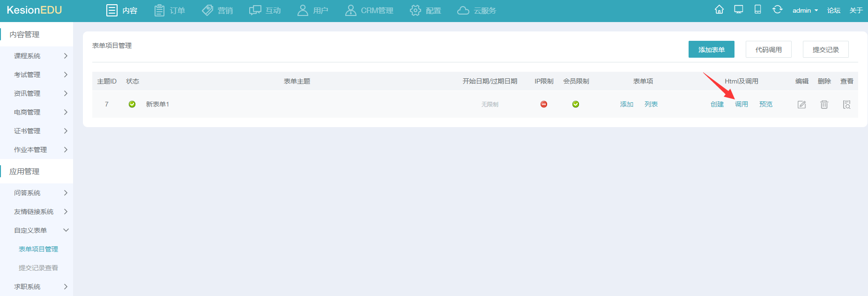Toggle the green 会员限制 icon
868x296 pixels.
click(576, 104)
